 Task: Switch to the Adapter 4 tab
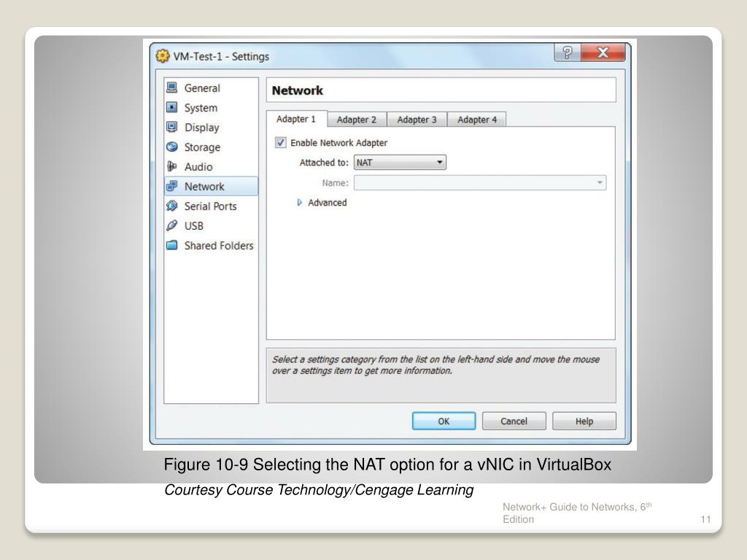tap(477, 120)
